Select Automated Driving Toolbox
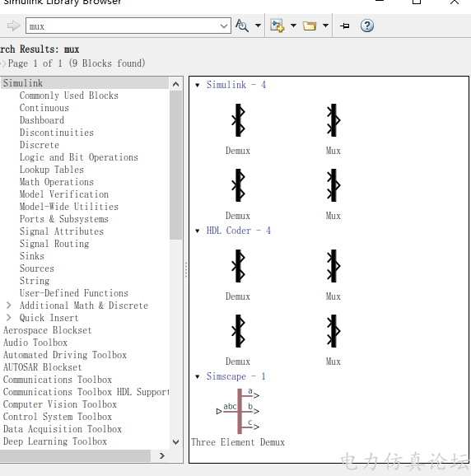471x476 pixels. click(65, 355)
